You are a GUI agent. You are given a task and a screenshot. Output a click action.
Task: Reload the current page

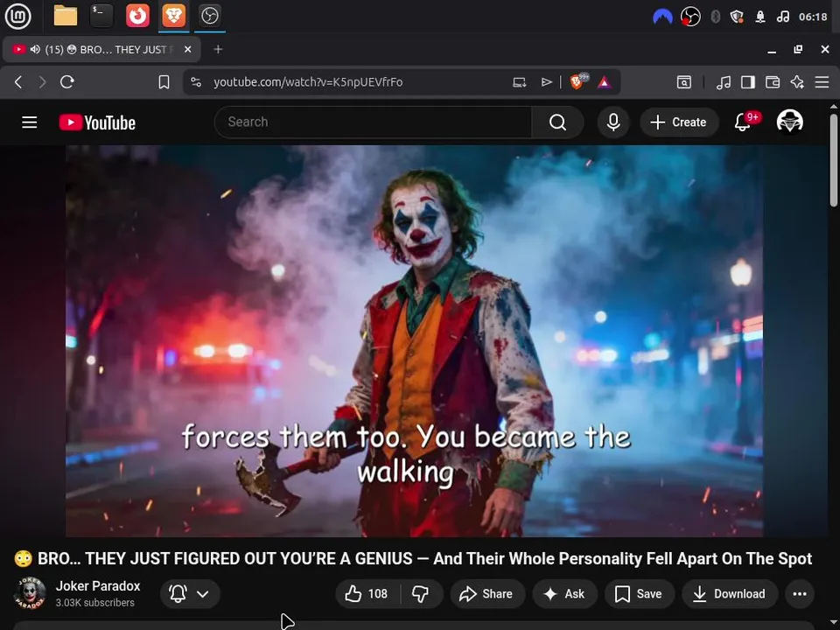(x=67, y=82)
